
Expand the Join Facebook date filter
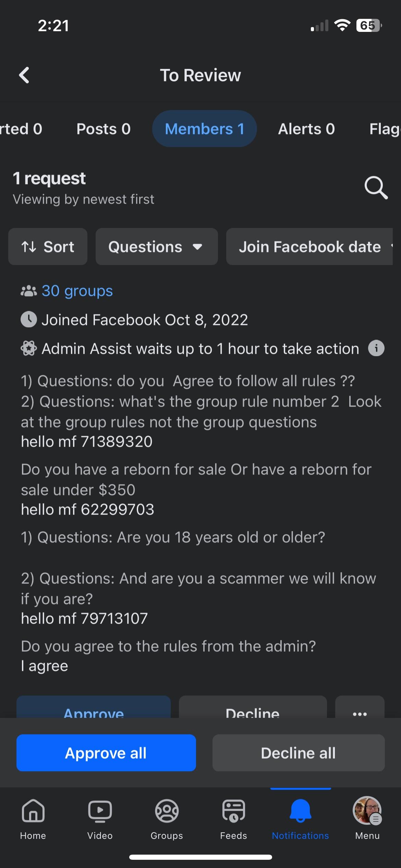click(x=312, y=247)
